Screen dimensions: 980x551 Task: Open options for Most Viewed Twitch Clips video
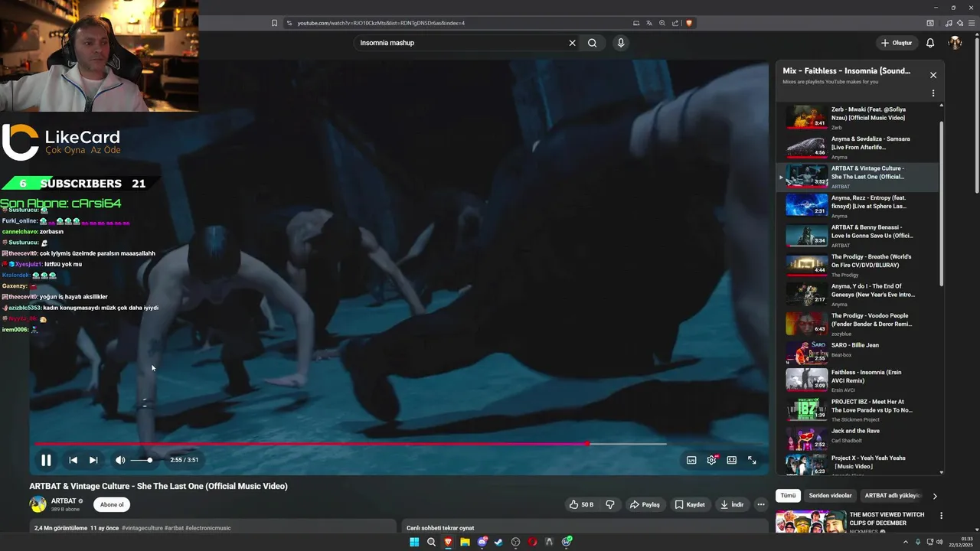(941, 516)
